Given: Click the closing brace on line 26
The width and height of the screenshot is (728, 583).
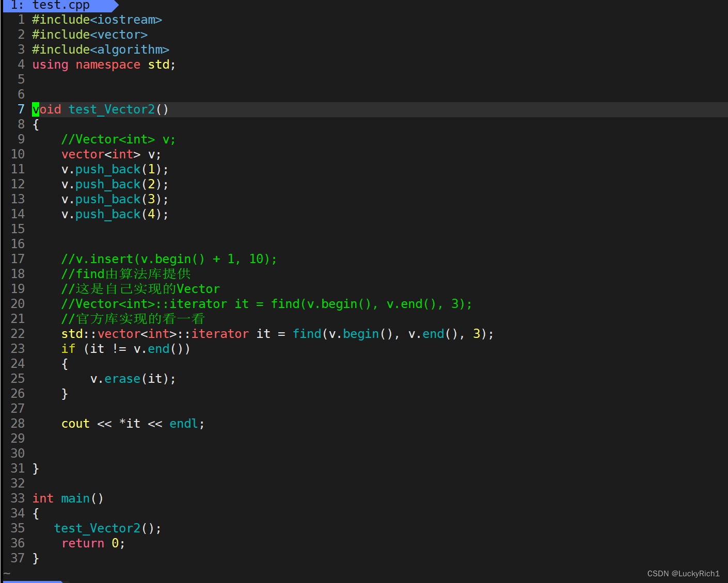Looking at the screenshot, I should [x=65, y=394].
